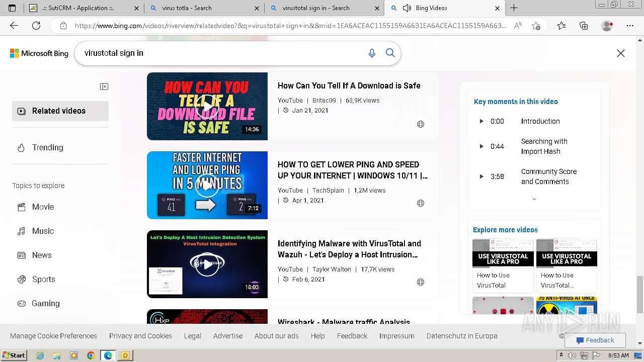Play the 'Faster Internet and Lower Ping' thumbnail

point(207,185)
